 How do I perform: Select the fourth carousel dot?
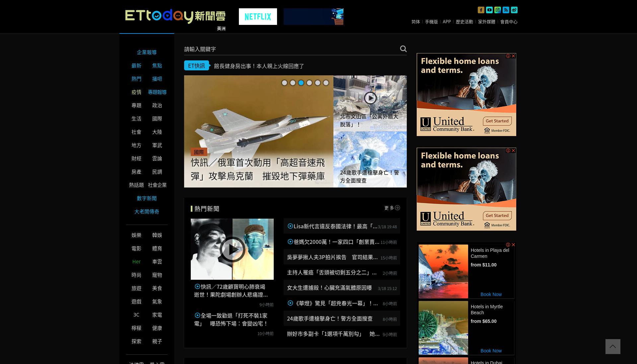tap(309, 83)
